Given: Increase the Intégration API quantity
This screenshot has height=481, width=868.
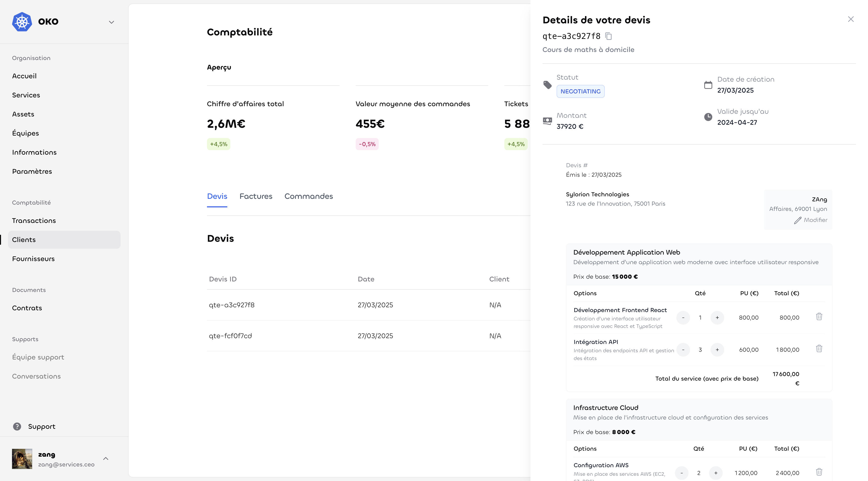Looking at the screenshot, I should tap(717, 350).
